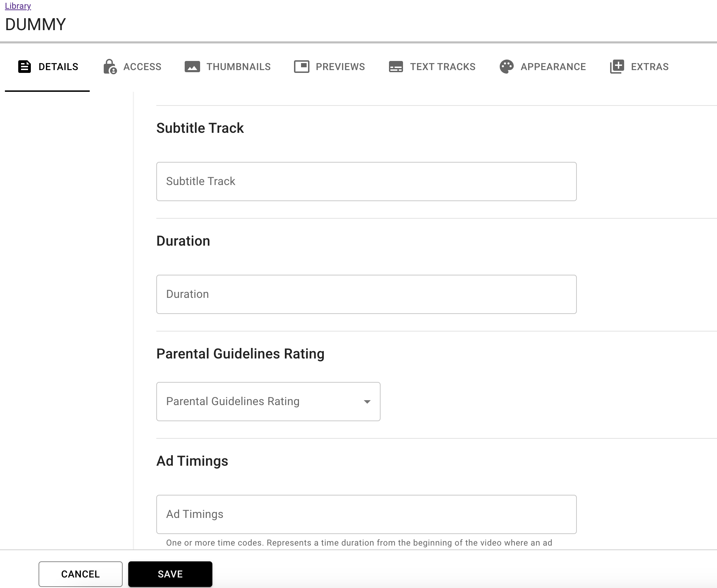Image resolution: width=717 pixels, height=588 pixels.
Task: Focus the Ad Timings input field
Action: click(x=367, y=514)
